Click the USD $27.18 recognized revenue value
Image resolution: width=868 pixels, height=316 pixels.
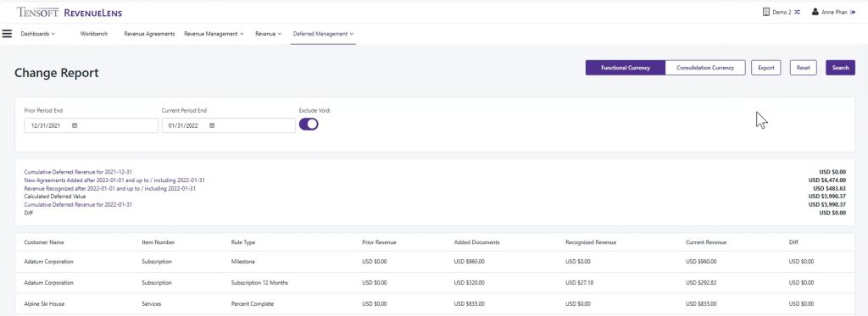[579, 283]
